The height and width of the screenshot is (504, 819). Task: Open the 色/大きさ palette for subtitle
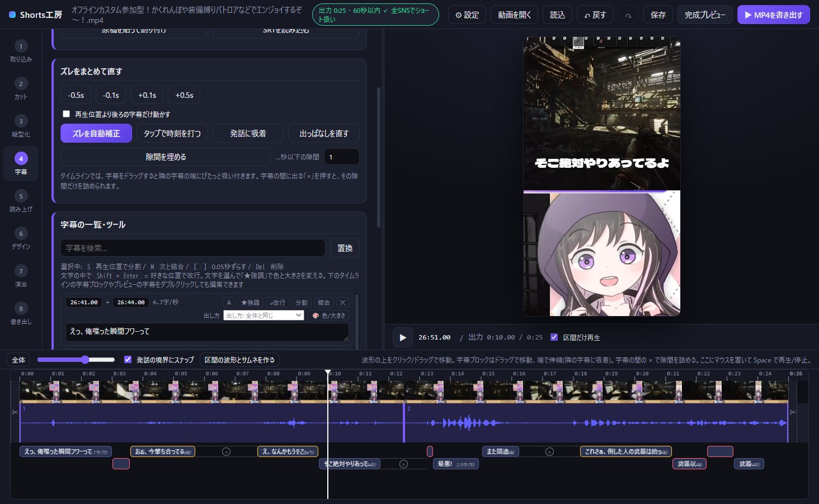click(x=329, y=315)
